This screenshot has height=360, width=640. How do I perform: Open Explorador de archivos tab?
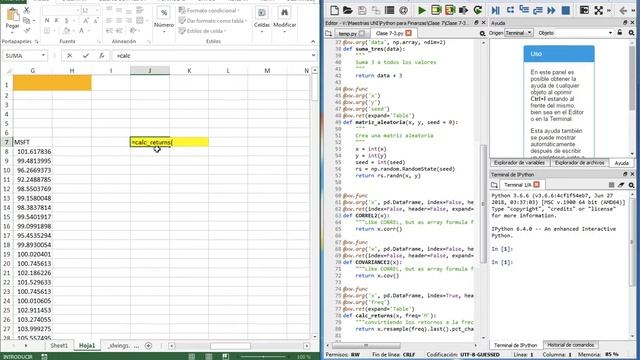click(x=579, y=162)
